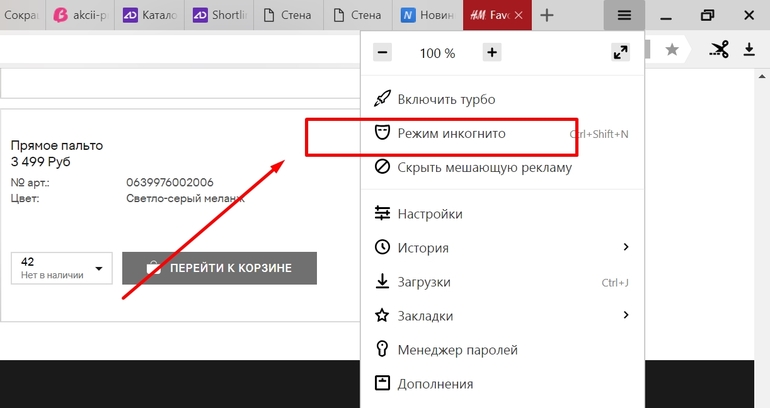
Task: Enter fullscreen mode via expand icon
Action: pyautogui.click(x=620, y=52)
